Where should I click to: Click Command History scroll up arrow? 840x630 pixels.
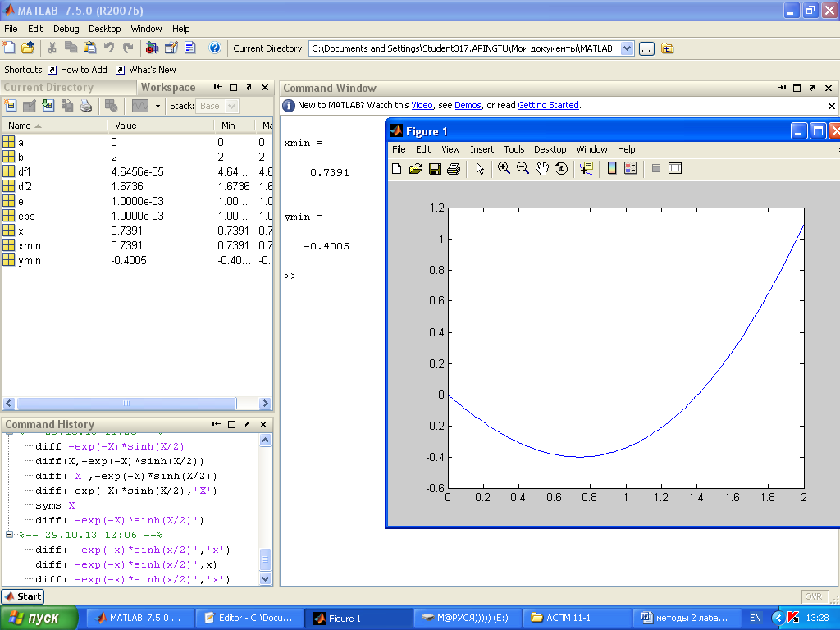point(265,441)
